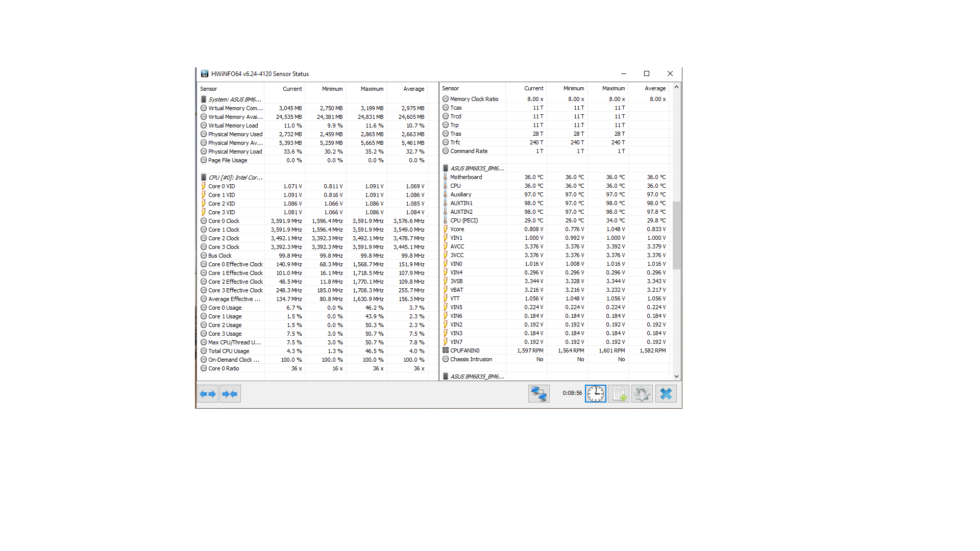Click the circle icon of Page File Usage

point(204,160)
